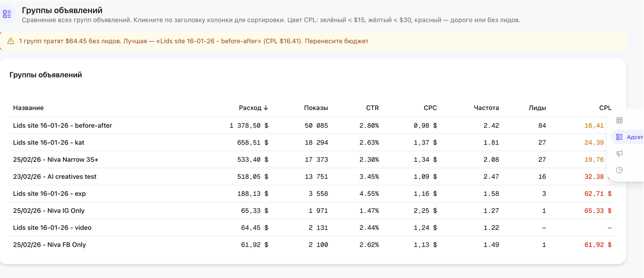Screen dimensions: 644x278
Task: Sort by the CPC column header
Action: coord(430,108)
